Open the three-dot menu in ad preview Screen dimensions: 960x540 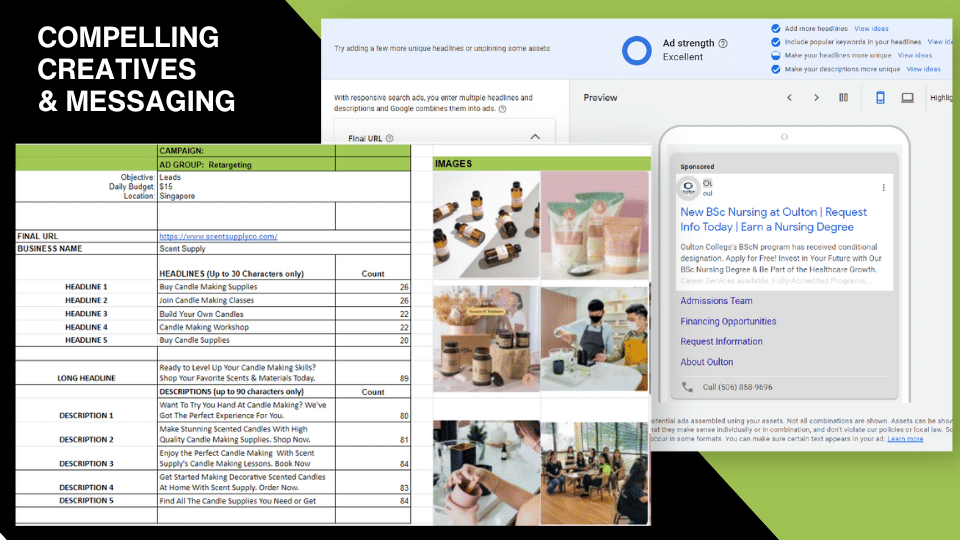pyautogui.click(x=883, y=188)
